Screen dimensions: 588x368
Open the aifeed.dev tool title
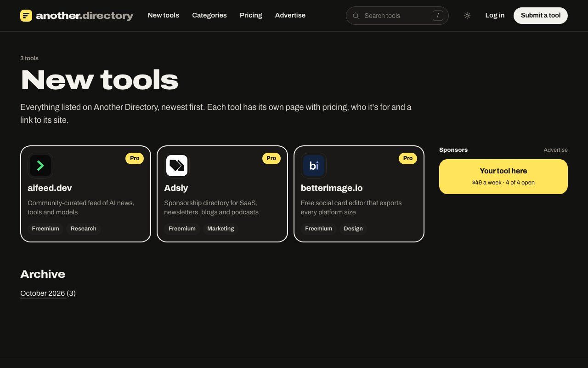tap(50, 188)
